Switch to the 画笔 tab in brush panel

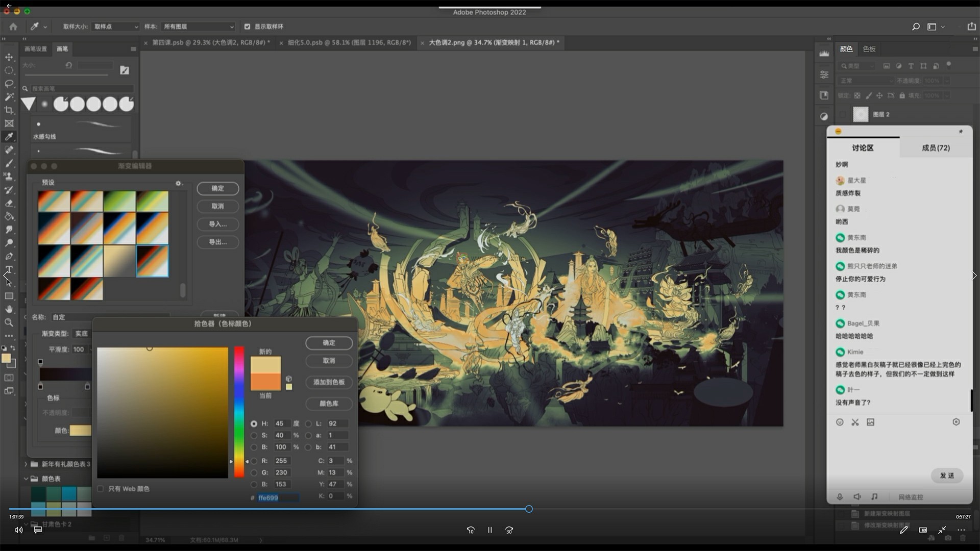pos(62,48)
